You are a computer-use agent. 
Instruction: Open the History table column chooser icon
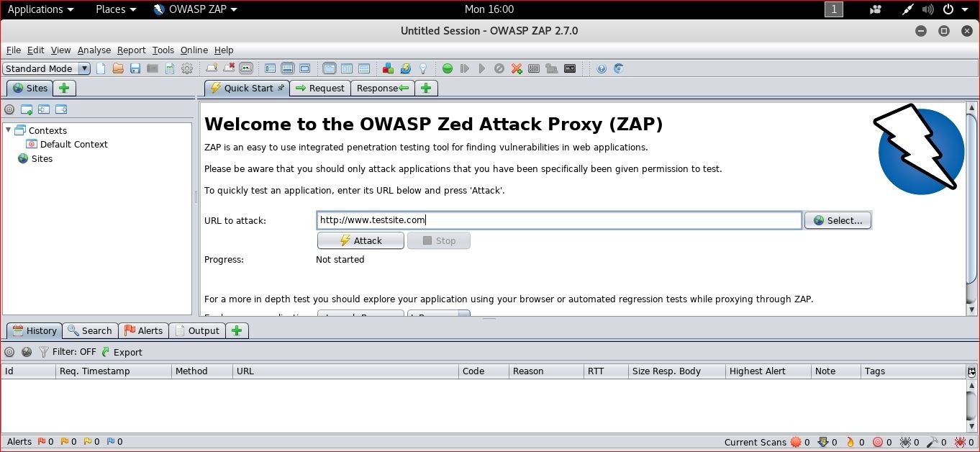tap(971, 371)
